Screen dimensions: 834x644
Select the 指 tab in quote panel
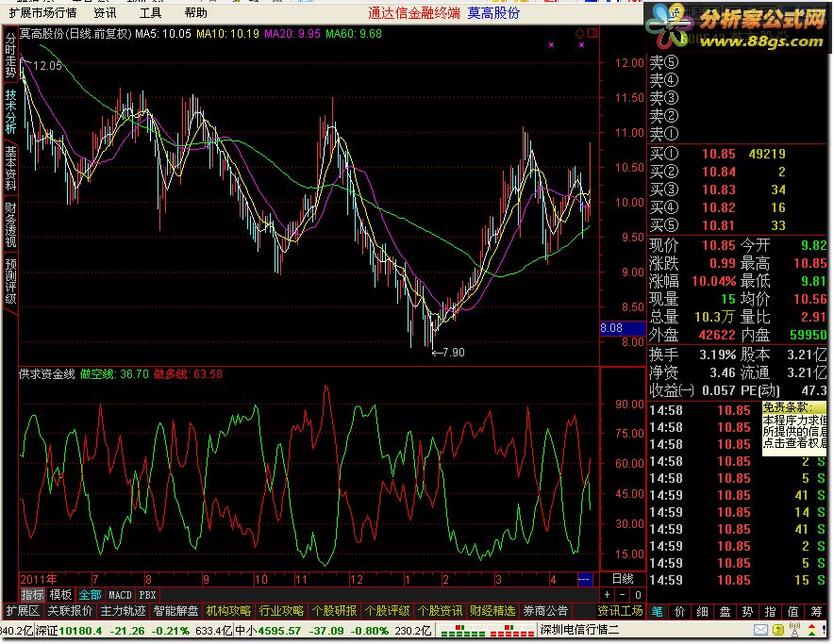[x=770, y=612]
